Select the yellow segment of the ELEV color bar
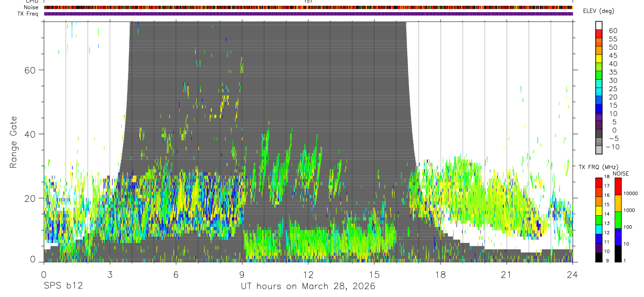This screenshot has height=297, width=644. 599,58
